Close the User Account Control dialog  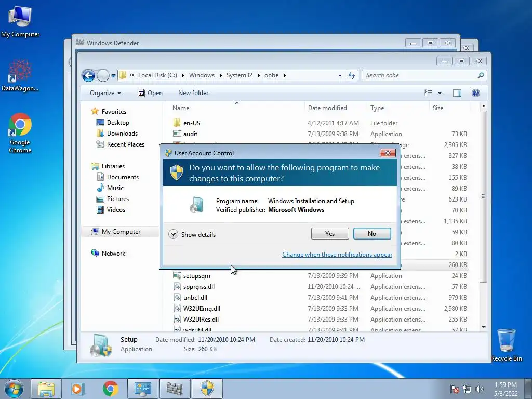coord(388,153)
